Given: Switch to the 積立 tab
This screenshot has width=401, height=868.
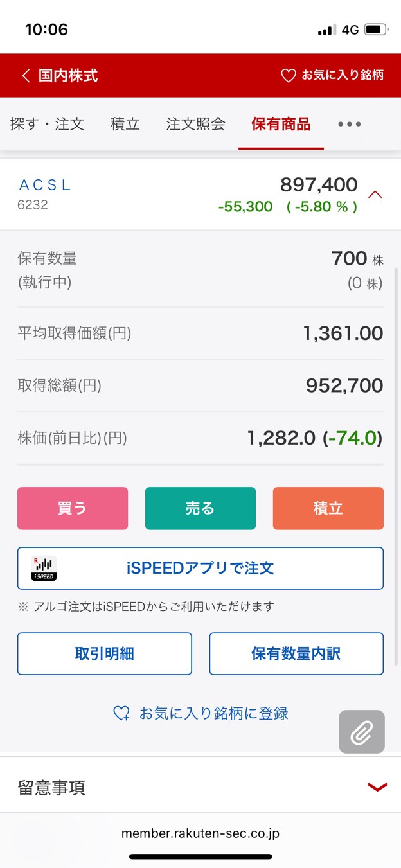Looking at the screenshot, I should (x=125, y=124).
